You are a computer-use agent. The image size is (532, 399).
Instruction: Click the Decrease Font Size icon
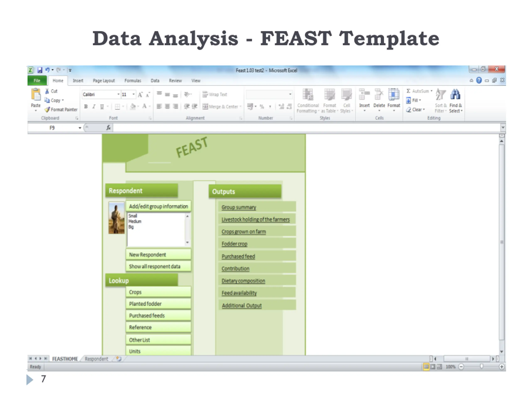148,95
